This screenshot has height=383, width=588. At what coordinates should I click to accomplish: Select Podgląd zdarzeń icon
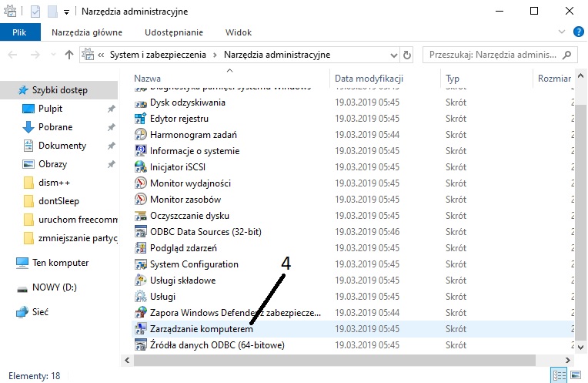click(x=141, y=248)
